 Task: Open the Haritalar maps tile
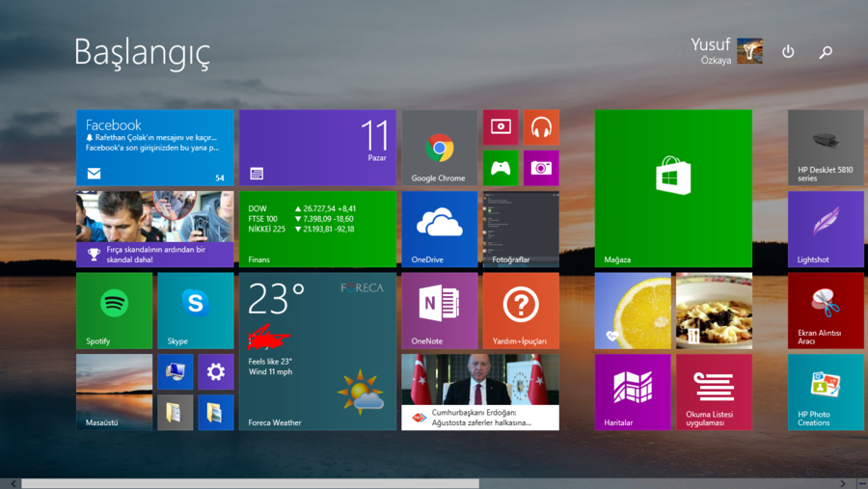point(633,393)
